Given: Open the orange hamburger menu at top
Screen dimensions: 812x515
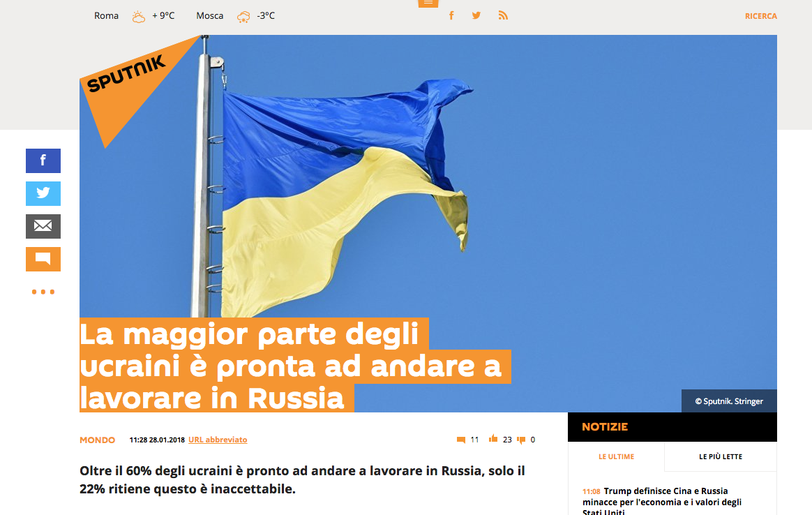Looking at the screenshot, I should click(x=428, y=3).
